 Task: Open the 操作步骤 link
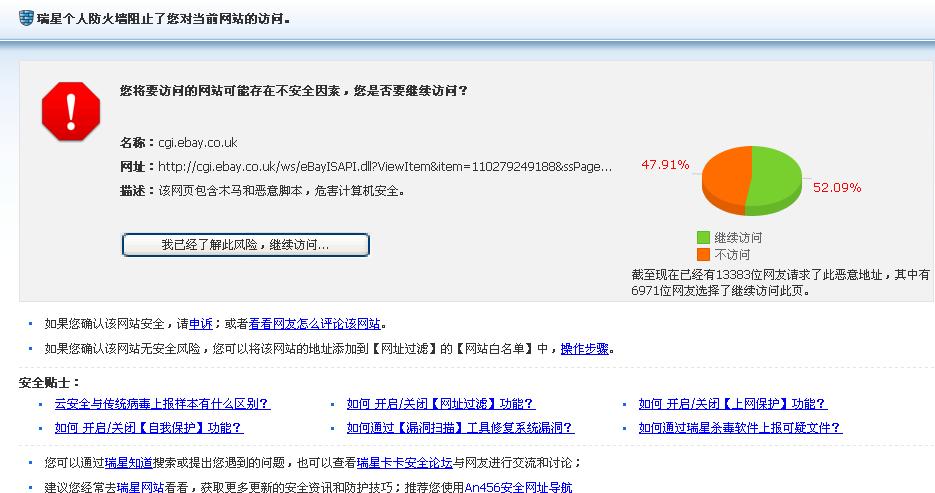pos(584,349)
